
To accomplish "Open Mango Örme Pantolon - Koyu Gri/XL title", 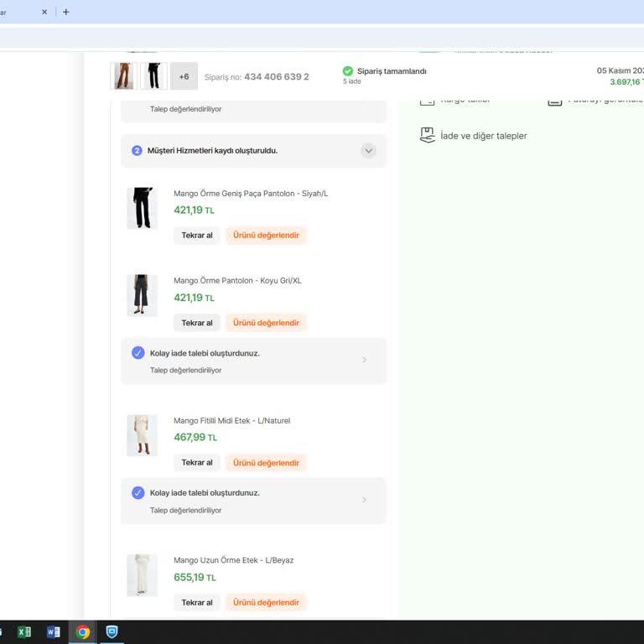I will 237,281.
